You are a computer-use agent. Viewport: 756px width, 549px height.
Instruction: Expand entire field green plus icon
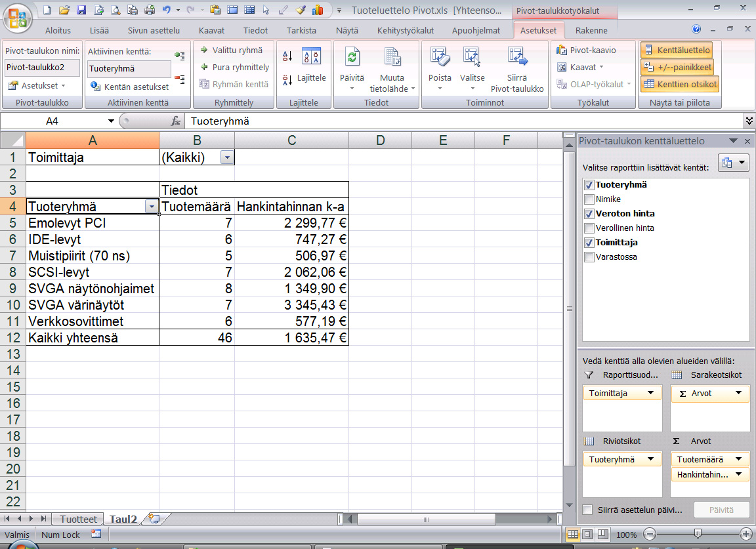tap(180, 56)
